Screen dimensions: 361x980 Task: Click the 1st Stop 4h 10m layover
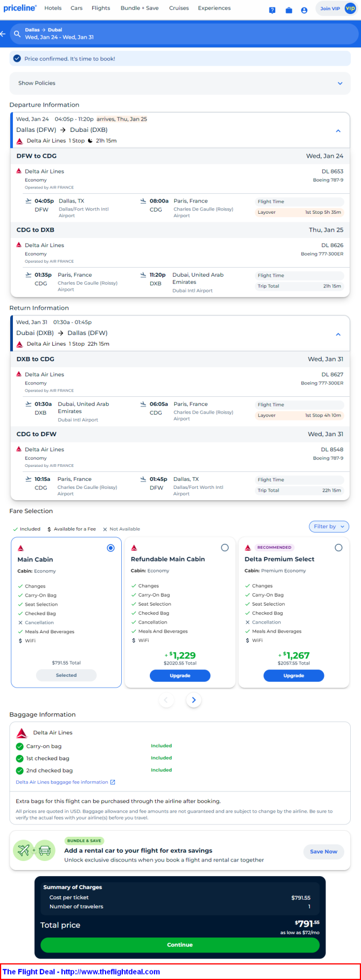pyautogui.click(x=299, y=415)
